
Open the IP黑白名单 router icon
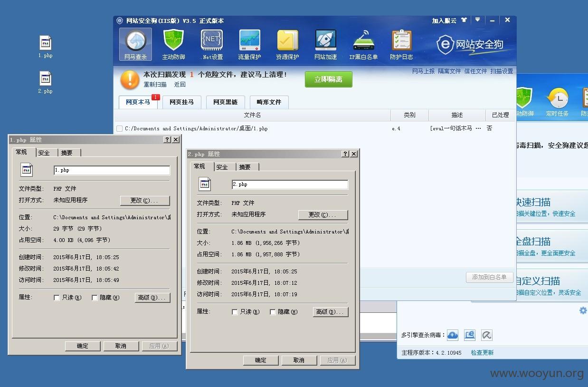pos(363,44)
